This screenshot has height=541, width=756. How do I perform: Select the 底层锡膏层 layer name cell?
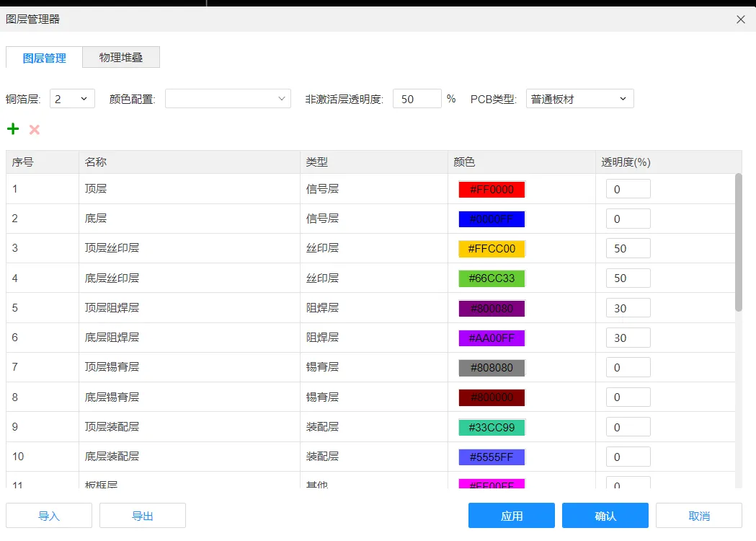[112, 397]
